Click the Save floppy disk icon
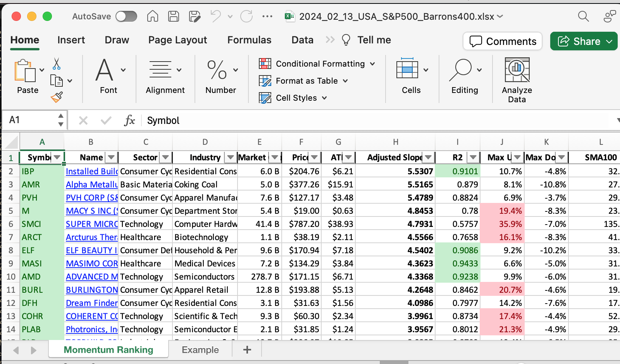Screen dimensions: 620x364 (173, 16)
